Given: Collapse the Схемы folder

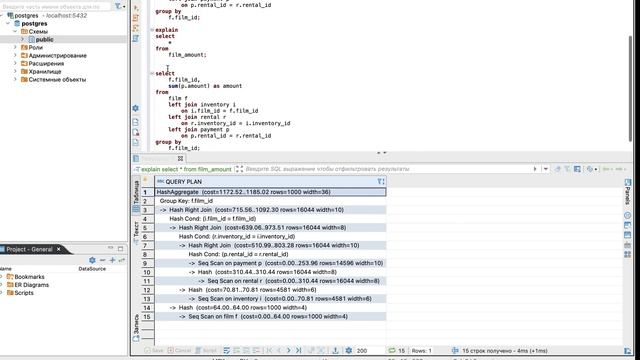Looking at the screenshot, I should coord(16,31).
